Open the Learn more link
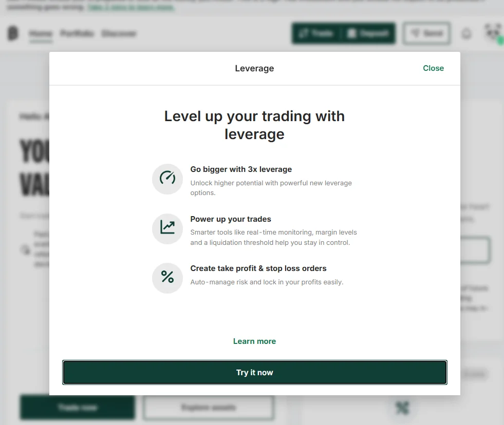 (x=254, y=341)
